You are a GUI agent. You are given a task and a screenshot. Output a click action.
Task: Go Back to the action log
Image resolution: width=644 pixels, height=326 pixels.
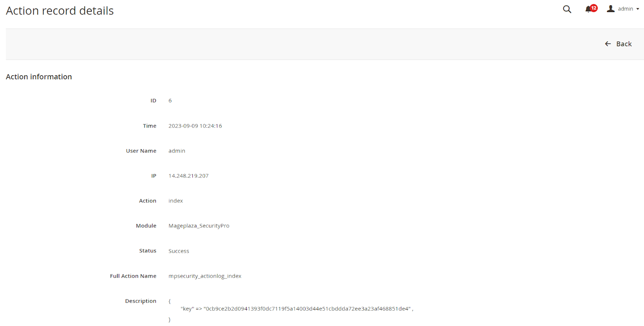tap(623, 44)
